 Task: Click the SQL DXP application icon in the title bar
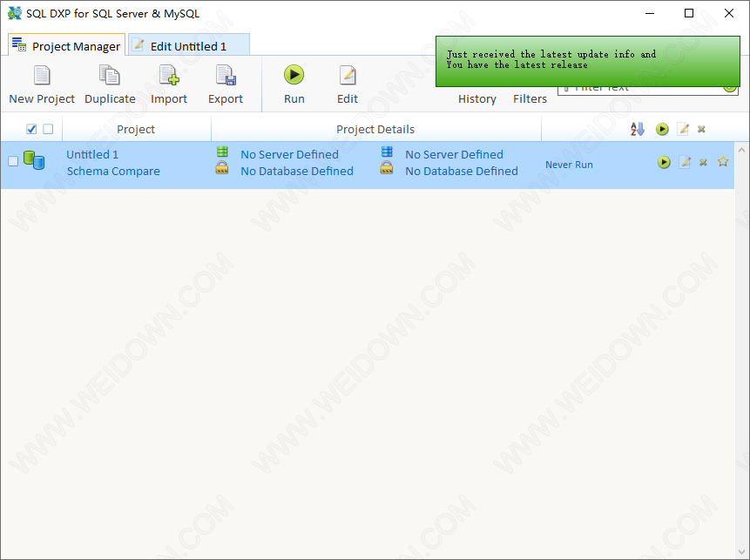[15, 13]
